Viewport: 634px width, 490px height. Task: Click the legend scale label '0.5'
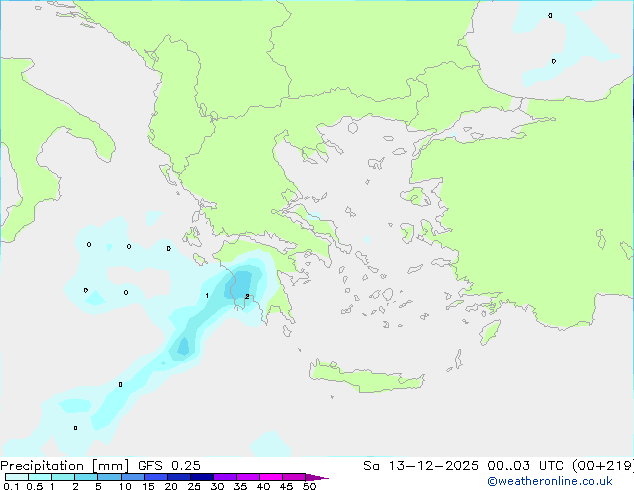[35, 486]
